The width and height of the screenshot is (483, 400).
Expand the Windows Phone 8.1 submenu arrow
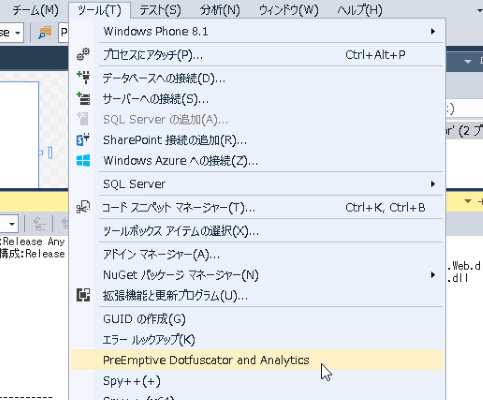click(x=433, y=31)
